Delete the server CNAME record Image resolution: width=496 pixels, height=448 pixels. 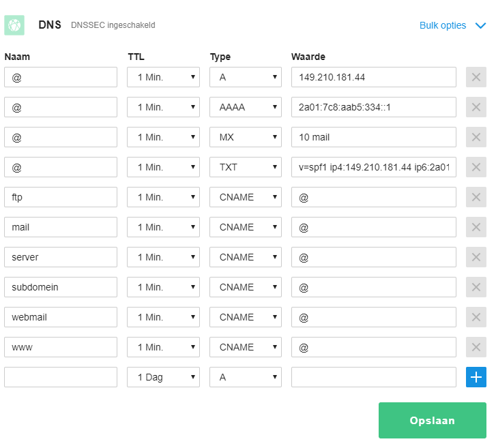click(x=476, y=257)
